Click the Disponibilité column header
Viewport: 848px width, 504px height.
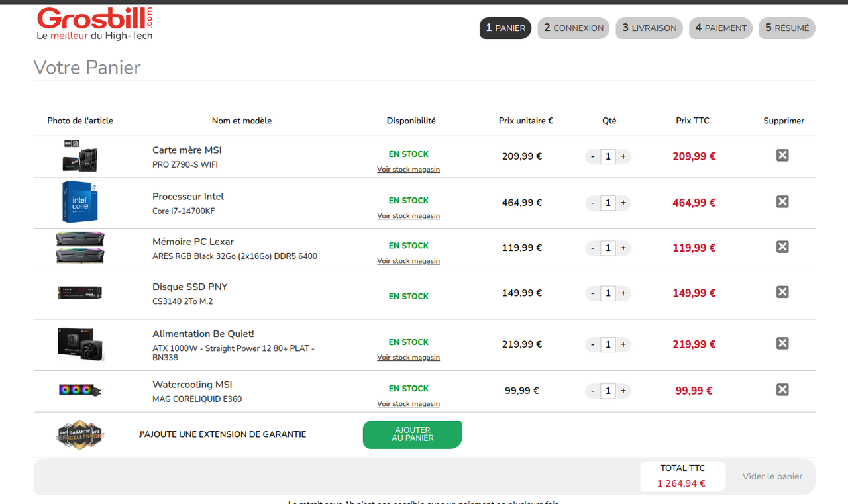point(411,121)
